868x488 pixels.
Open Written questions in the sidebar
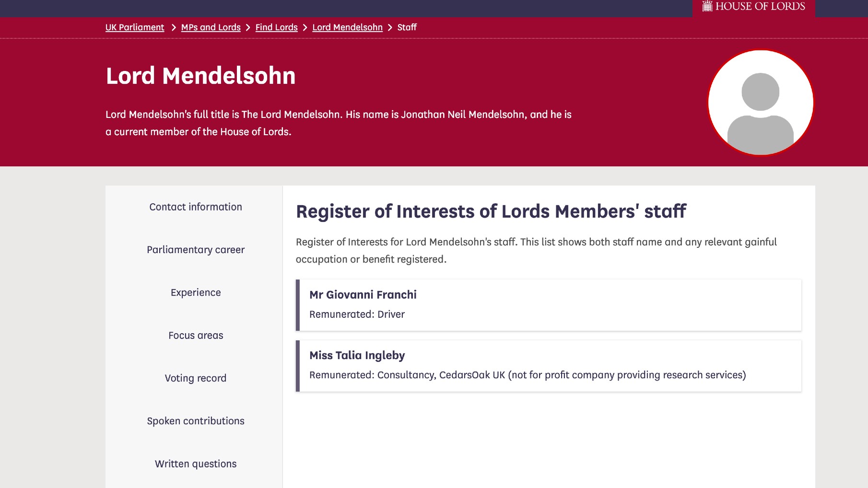[196, 464]
